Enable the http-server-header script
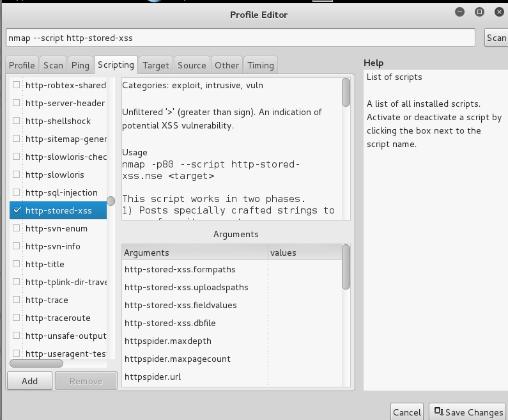 click(x=16, y=103)
